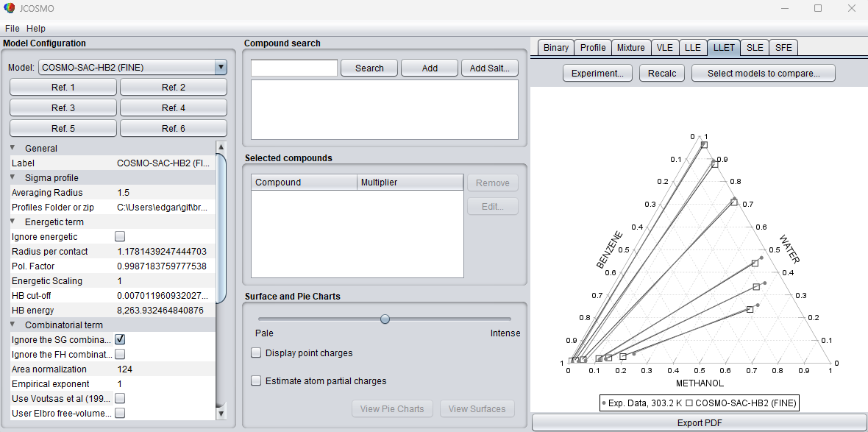Switch to the Profile tab
This screenshot has height=432, width=868.
pos(593,48)
